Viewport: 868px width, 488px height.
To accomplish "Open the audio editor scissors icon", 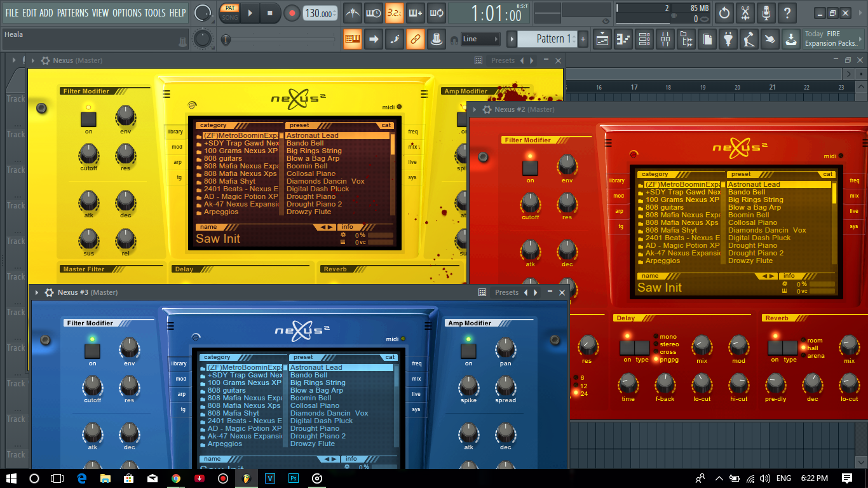I will [745, 13].
